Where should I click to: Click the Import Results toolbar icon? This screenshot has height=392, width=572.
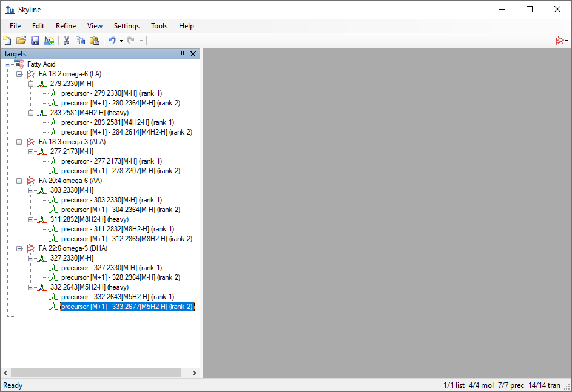pyautogui.click(x=49, y=41)
